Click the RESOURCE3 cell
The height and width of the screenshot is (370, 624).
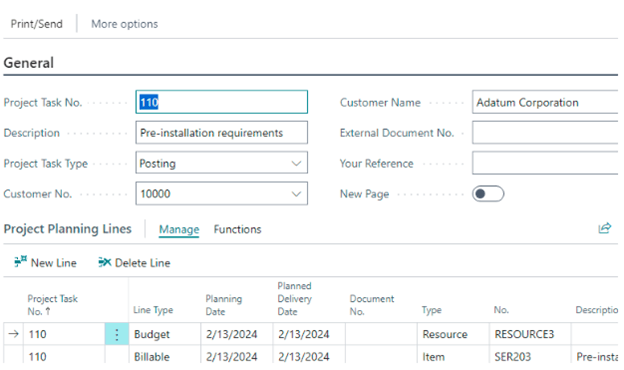[530, 334]
